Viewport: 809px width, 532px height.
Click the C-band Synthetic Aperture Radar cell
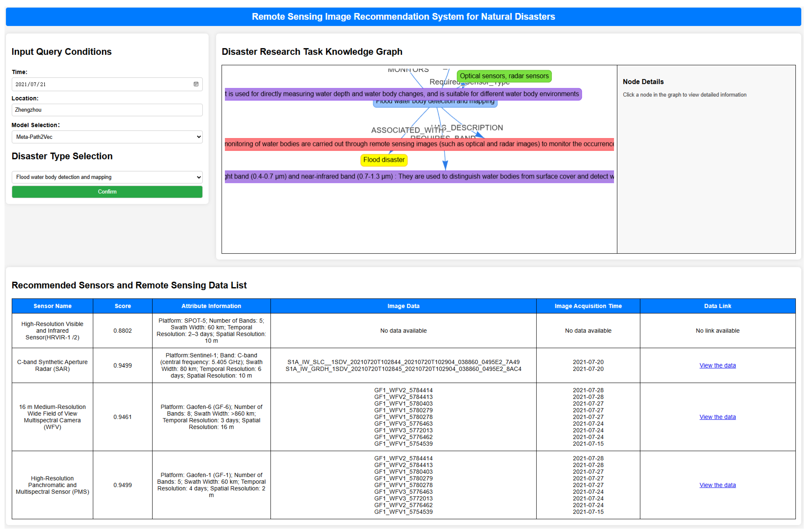click(x=52, y=366)
